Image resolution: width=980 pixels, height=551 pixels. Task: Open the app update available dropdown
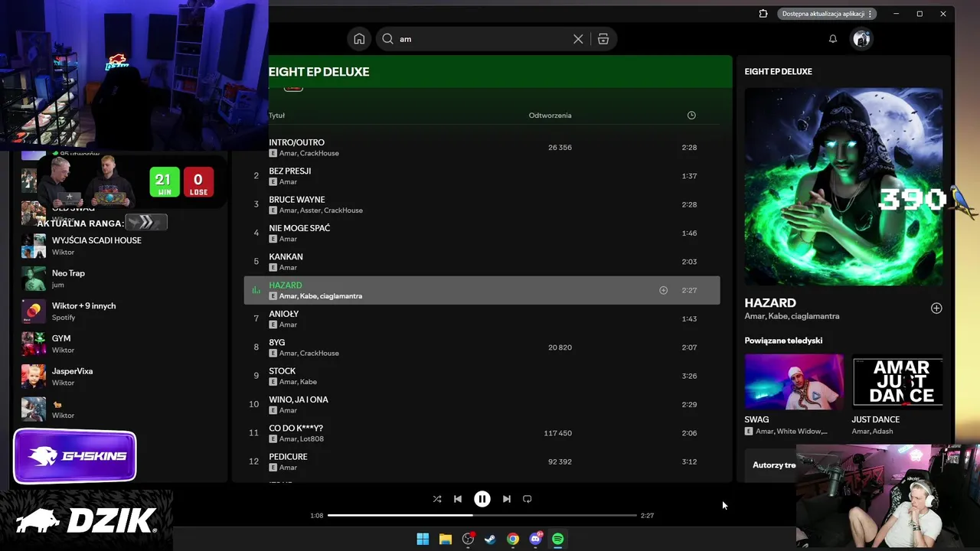[828, 14]
